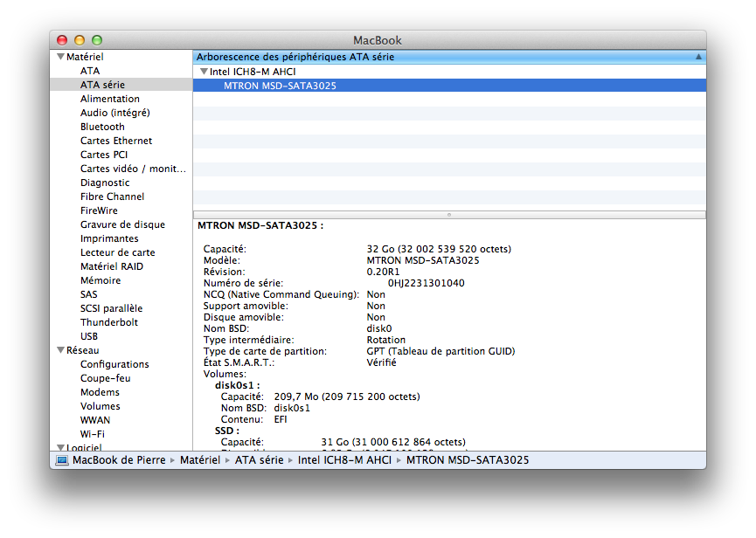Select Diagnostic in the sidebar
The height and width of the screenshot is (538, 756).
105,183
